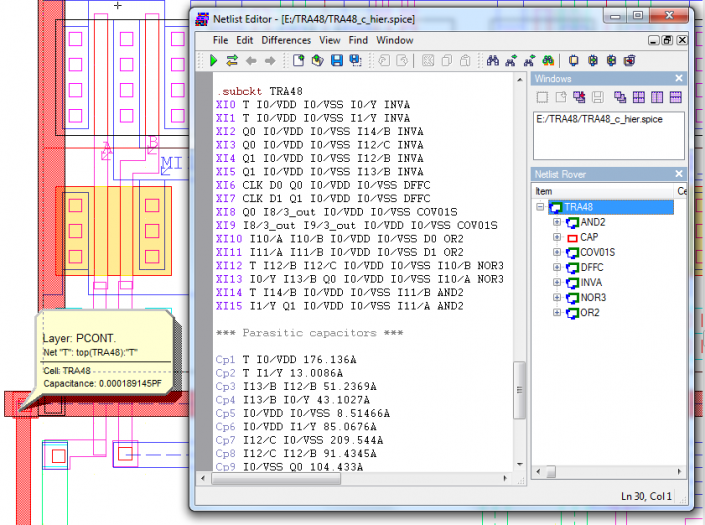Close the Windows panel
The image size is (705, 525).
679,79
